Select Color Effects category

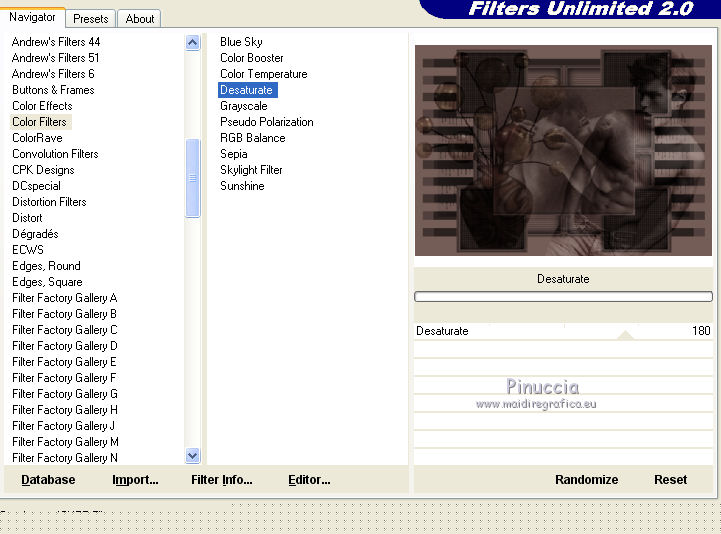pyautogui.click(x=42, y=106)
